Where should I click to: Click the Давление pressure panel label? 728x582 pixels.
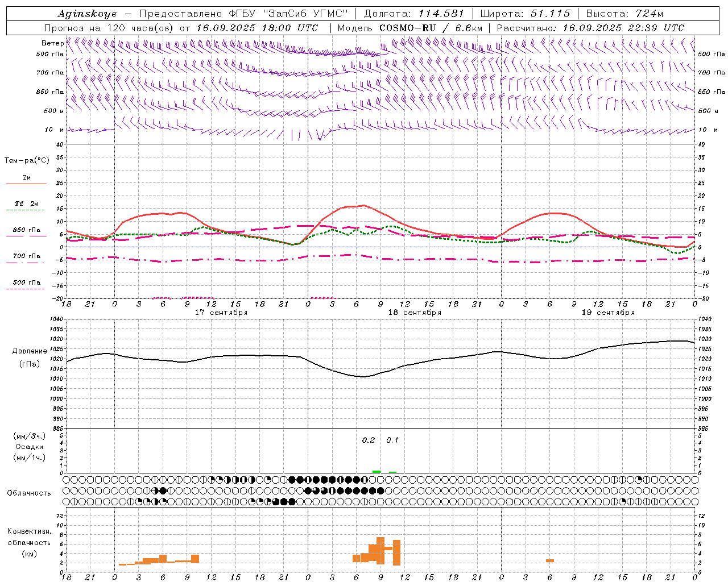pyautogui.click(x=30, y=351)
